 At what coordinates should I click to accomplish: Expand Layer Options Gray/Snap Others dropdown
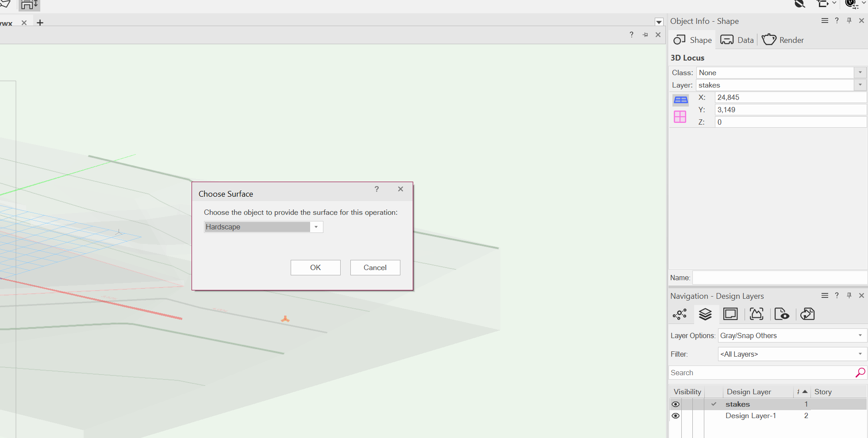860,335
